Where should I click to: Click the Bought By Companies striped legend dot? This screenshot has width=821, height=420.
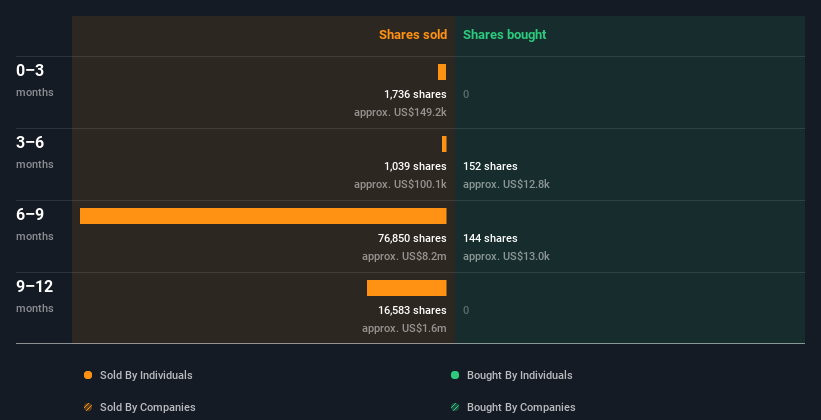coord(455,407)
